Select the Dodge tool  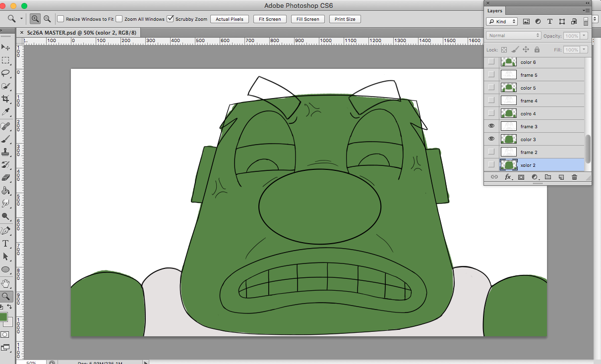6,216
